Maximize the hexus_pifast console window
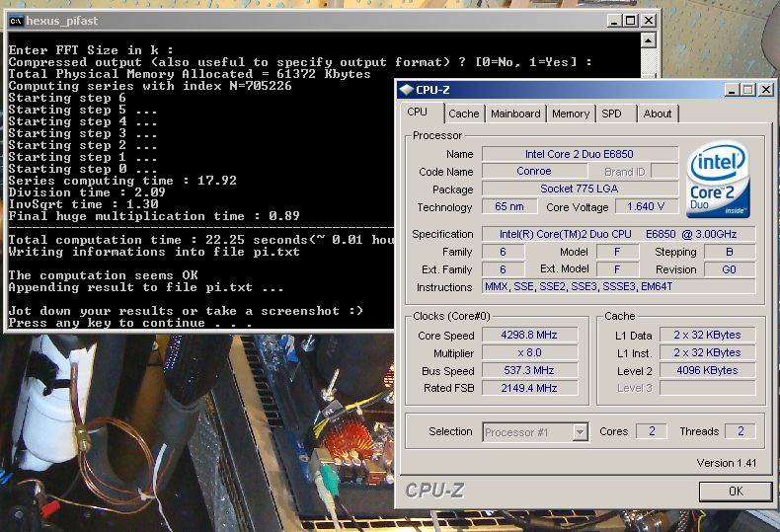 pyautogui.click(x=631, y=21)
